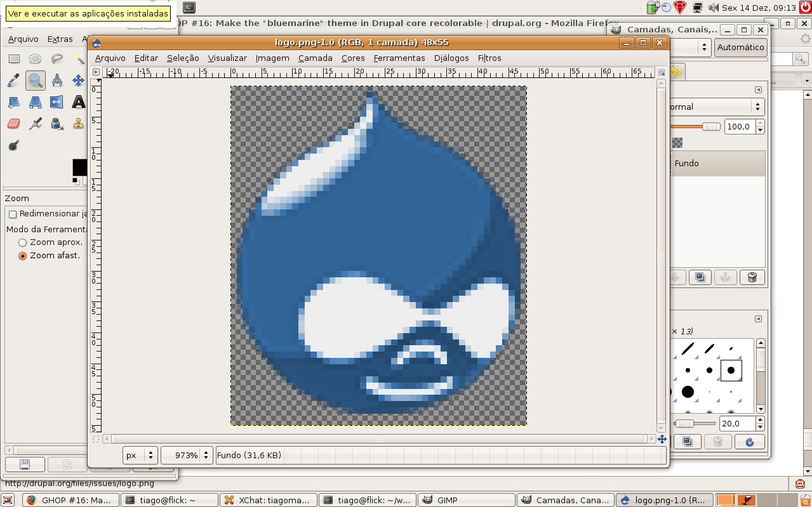Select the Perspective tool
The height and width of the screenshot is (507, 812).
pos(36,102)
